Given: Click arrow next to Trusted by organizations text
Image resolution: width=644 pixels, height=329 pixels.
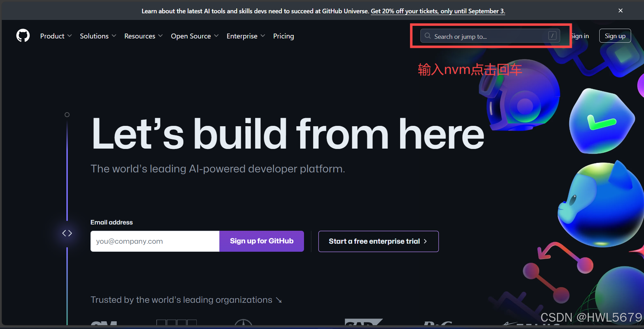Looking at the screenshot, I should coord(279,300).
